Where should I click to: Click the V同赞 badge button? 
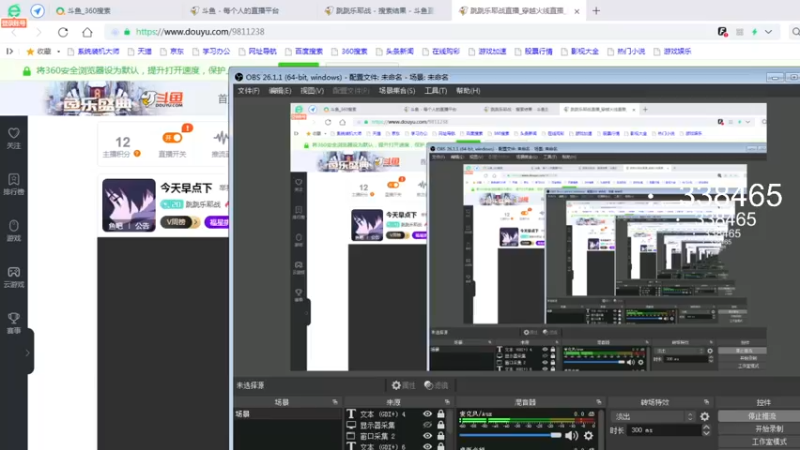[x=180, y=222]
